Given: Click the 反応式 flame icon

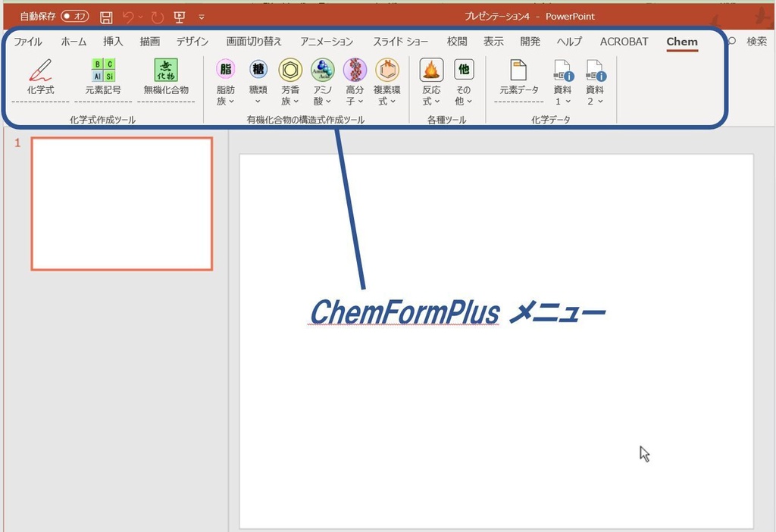Looking at the screenshot, I should click(x=431, y=70).
